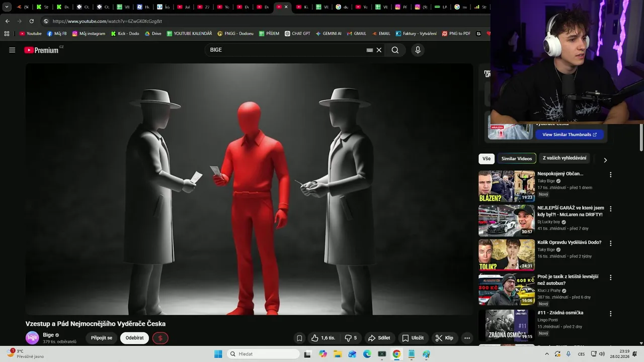Open the on-screen keyboard in search box
Viewport: 644px width, 362px height.
coord(370,50)
